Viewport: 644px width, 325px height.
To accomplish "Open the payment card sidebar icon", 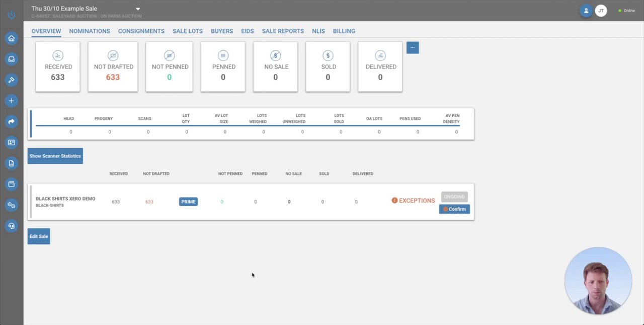I will (11, 184).
